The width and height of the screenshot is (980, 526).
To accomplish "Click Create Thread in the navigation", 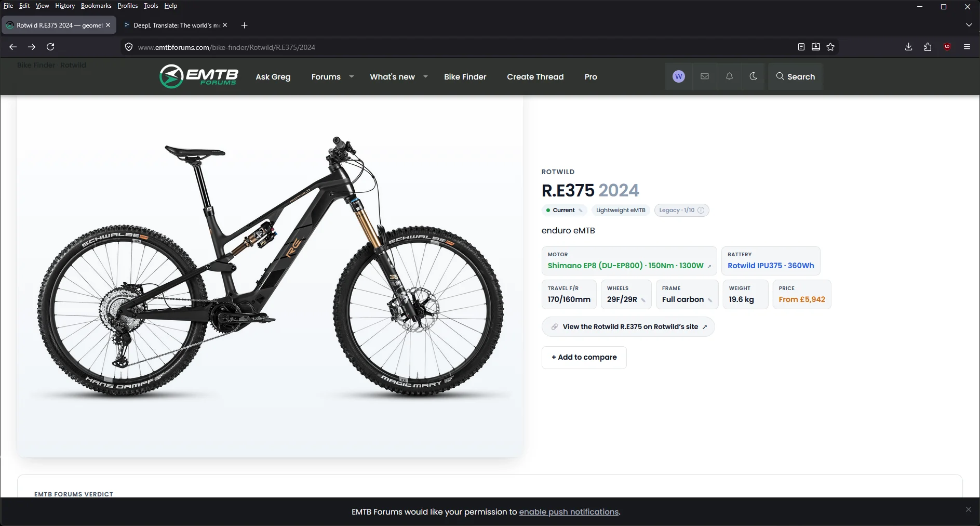I will (535, 76).
